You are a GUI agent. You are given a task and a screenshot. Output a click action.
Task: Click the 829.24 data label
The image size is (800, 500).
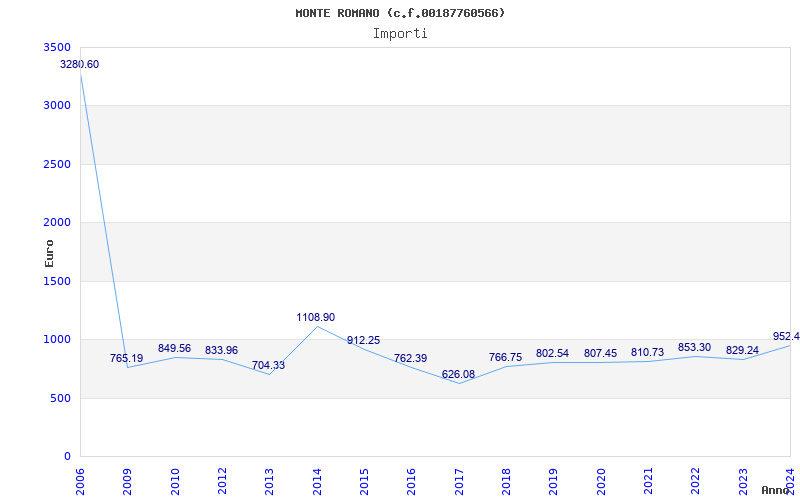click(x=742, y=351)
